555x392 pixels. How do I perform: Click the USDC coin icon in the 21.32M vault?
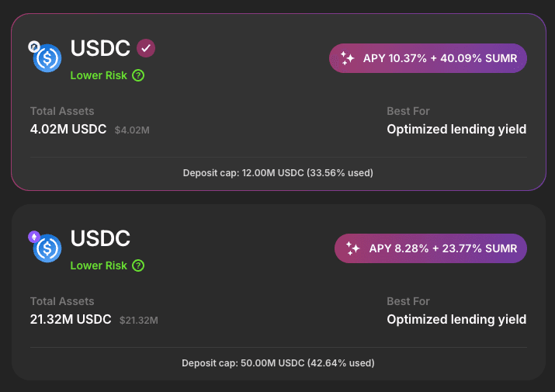48,248
